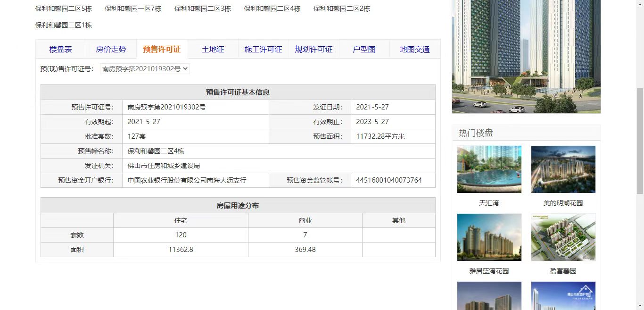
Task: Click the account number 44516001040073764
Action: pyautogui.click(x=389, y=180)
